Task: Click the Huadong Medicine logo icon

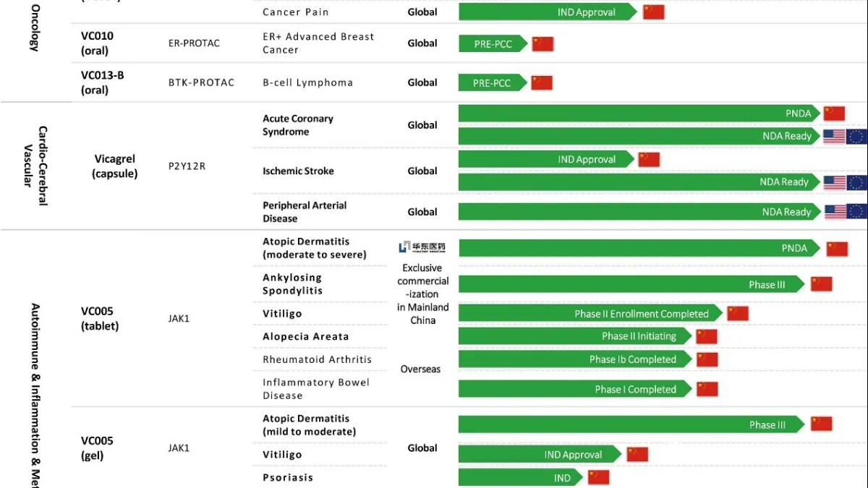Action: (422, 247)
